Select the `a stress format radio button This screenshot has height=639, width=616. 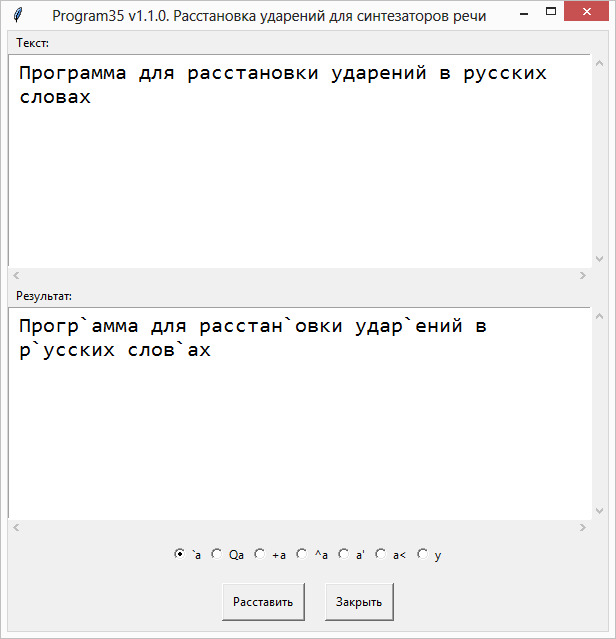coord(180,554)
